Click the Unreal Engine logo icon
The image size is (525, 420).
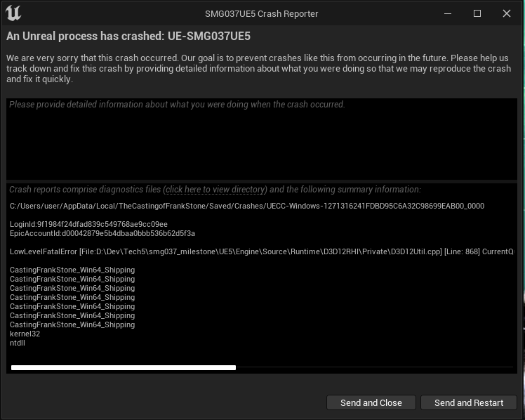13,13
